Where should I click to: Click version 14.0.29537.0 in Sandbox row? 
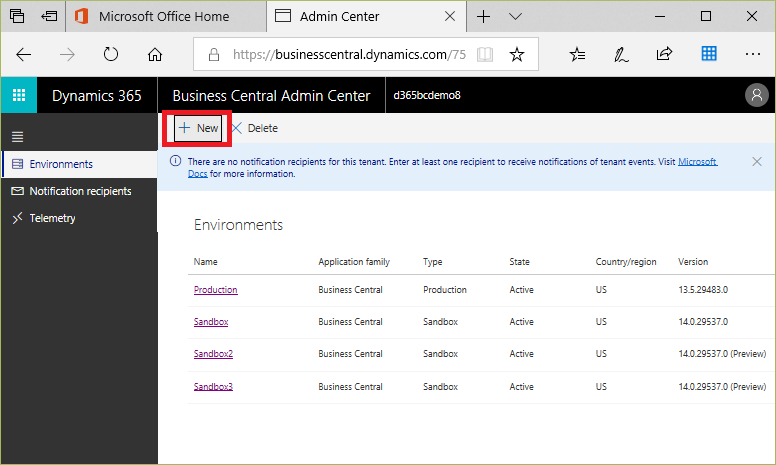pyautogui.click(x=703, y=322)
